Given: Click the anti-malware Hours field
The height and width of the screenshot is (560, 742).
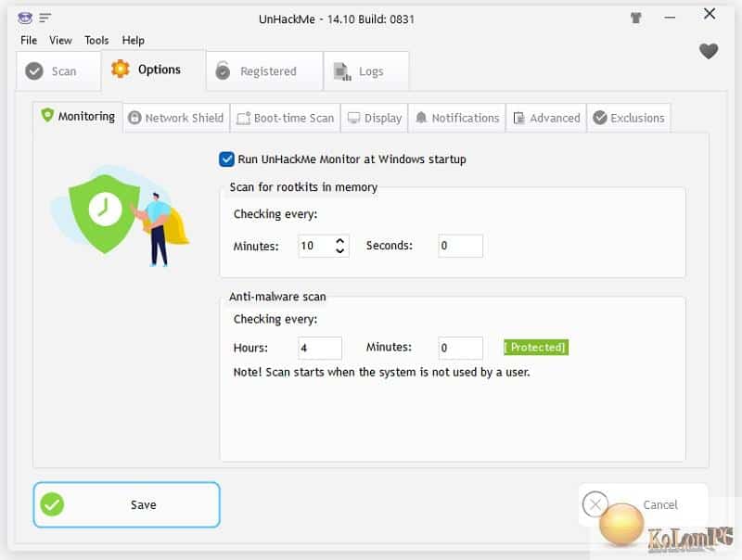Looking at the screenshot, I should click(x=320, y=348).
